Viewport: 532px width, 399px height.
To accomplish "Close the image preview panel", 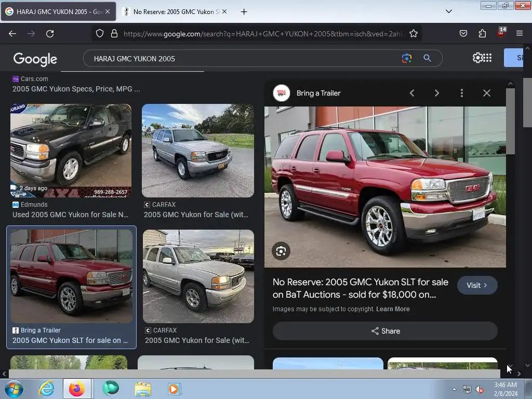I will pos(486,93).
